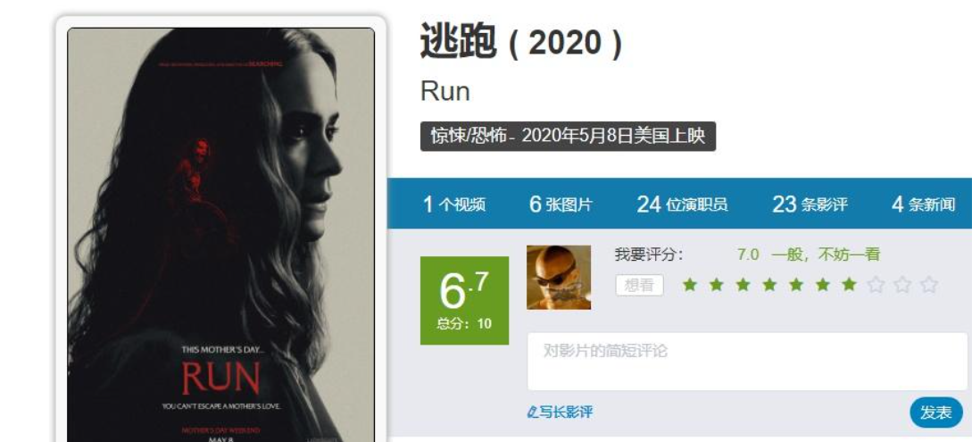The width and height of the screenshot is (980, 442).
Task: Click the ninth empty star
Action: tap(902, 285)
